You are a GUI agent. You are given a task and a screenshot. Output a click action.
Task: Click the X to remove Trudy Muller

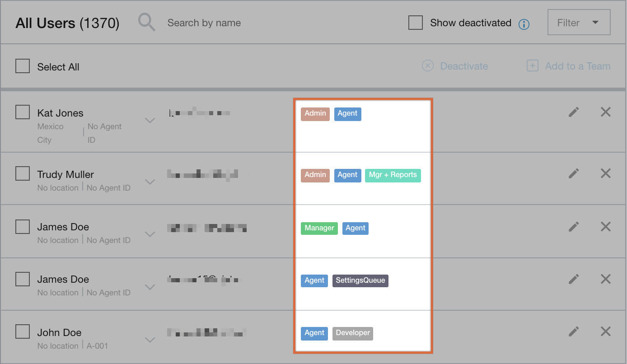[605, 173]
